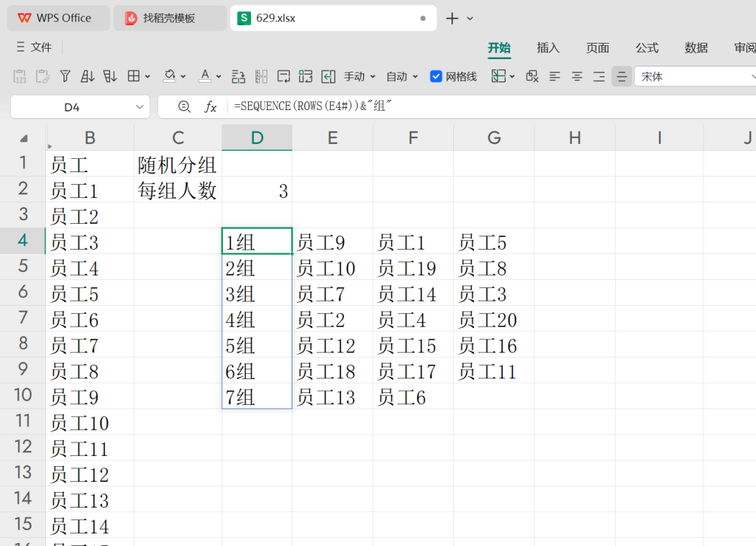This screenshot has height=546, width=756.
Task: Click the split columns icon
Action: pyautogui.click(x=261, y=76)
